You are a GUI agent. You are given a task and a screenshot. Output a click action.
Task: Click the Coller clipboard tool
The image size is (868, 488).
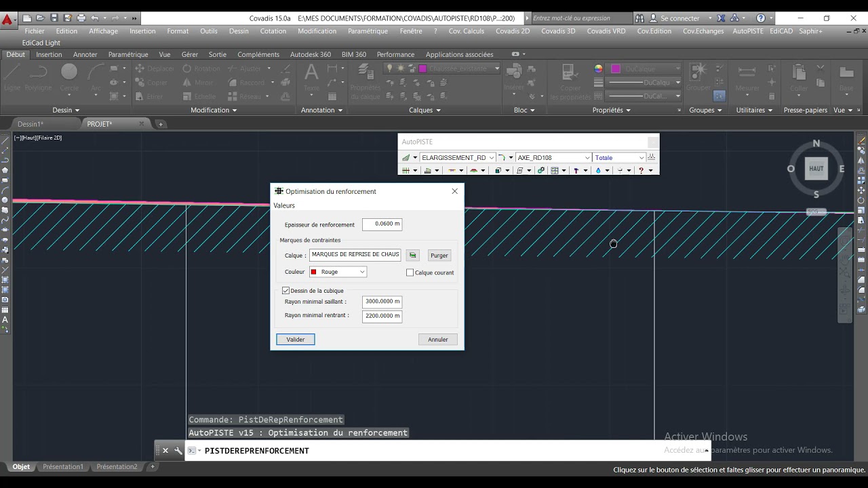(799, 78)
